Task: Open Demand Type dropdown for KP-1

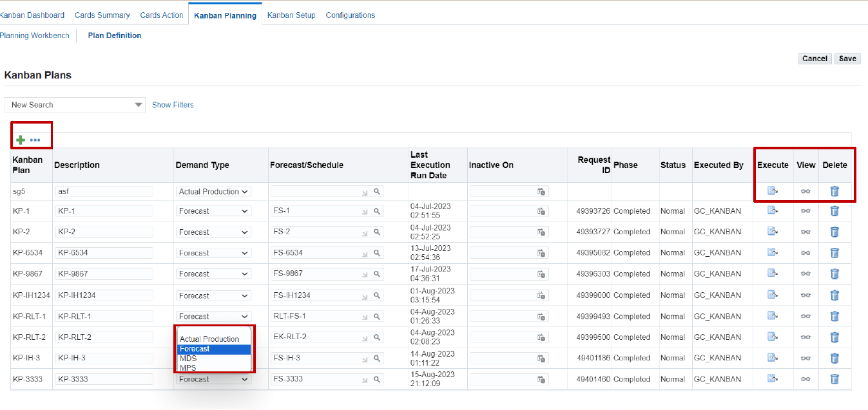Action: [x=214, y=210]
